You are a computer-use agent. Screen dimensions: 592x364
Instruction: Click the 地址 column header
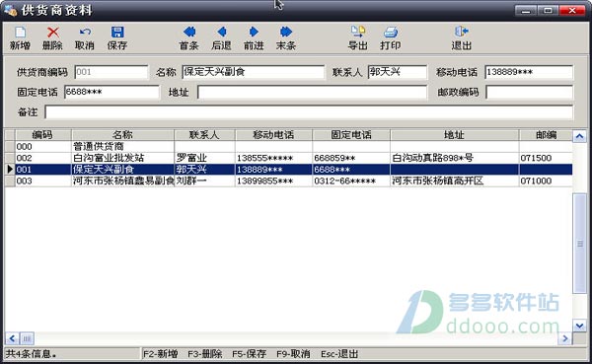point(454,135)
